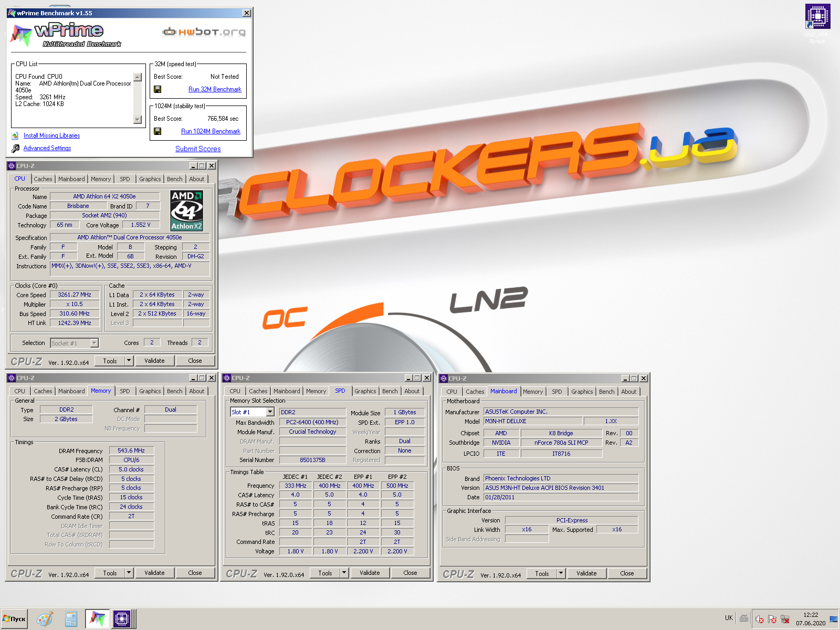
Task: Click Tools button in the SPD CPU-Z window
Action: click(325, 573)
